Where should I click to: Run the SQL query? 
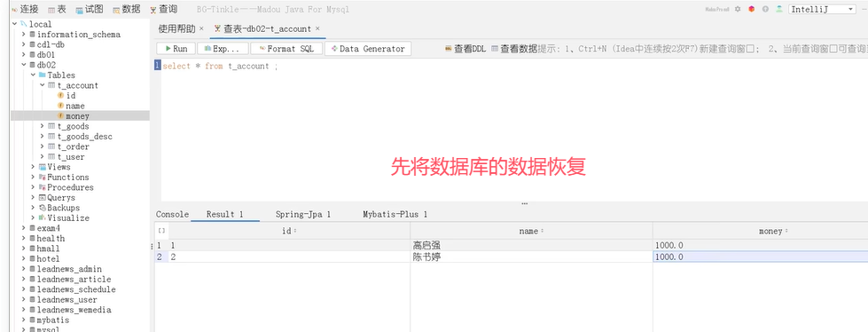pyautogui.click(x=176, y=49)
